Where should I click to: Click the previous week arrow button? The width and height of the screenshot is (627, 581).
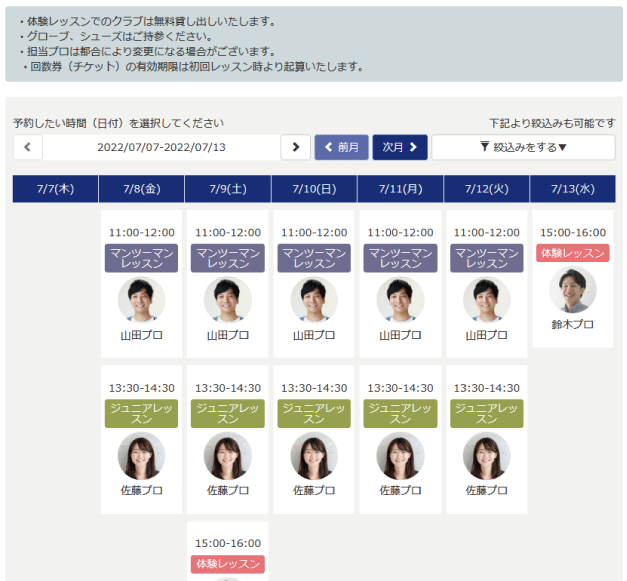pos(27,148)
